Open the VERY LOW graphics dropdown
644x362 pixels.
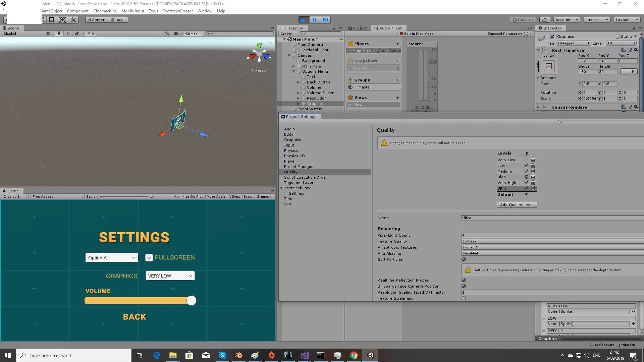[170, 276]
